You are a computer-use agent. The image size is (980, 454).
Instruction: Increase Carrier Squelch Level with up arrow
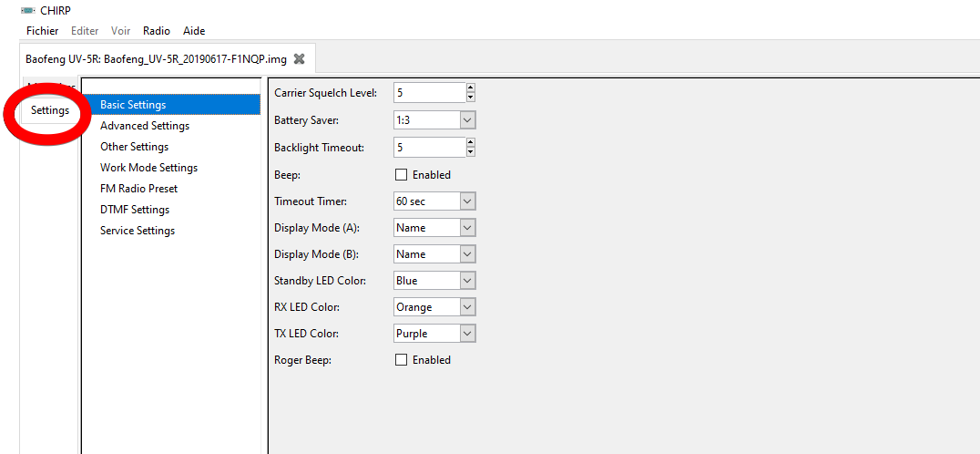[471, 88]
